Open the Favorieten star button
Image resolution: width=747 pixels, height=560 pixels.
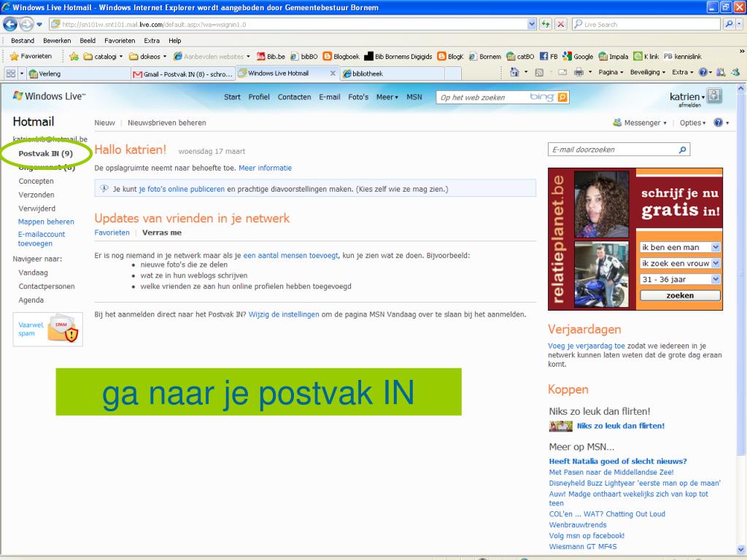31,56
